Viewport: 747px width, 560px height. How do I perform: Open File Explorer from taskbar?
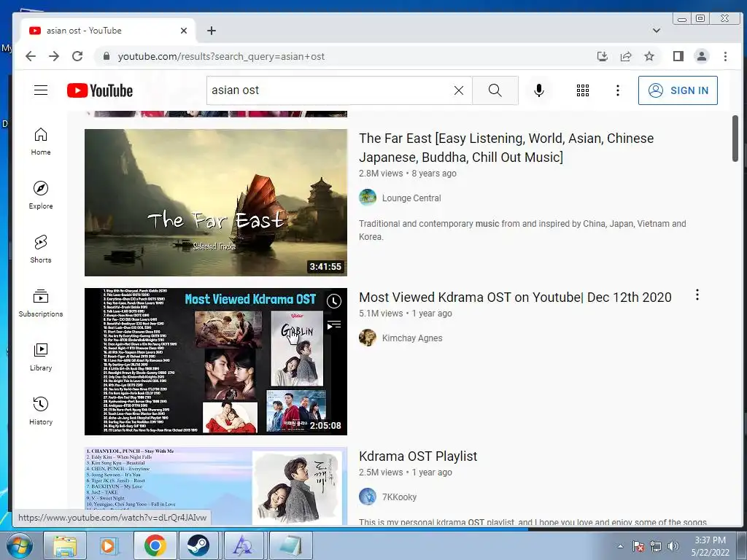[x=65, y=545]
